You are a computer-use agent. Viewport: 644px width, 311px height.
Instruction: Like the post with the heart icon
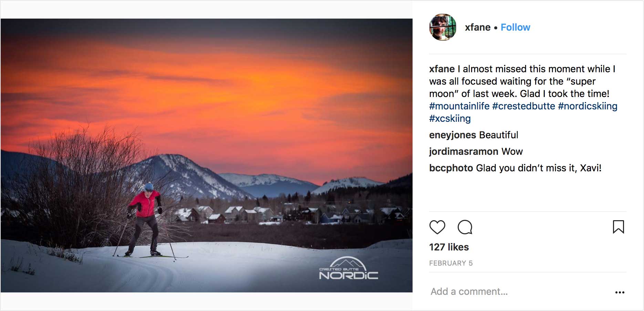tap(437, 227)
